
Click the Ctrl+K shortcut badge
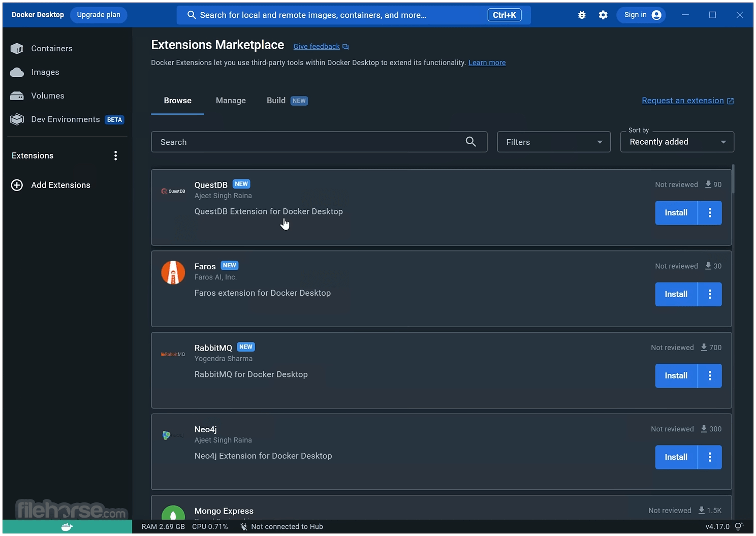[x=505, y=15]
